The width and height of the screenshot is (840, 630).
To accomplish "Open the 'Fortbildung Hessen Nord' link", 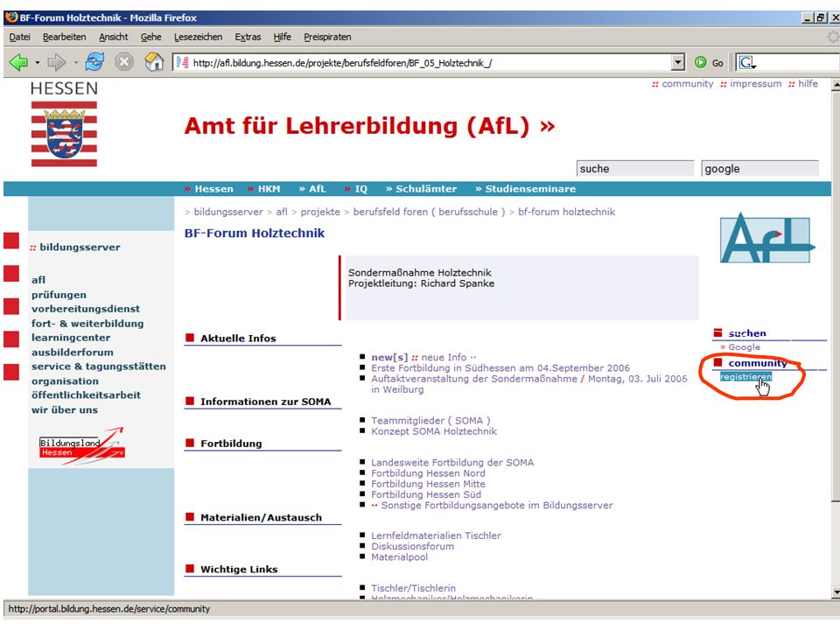I will (x=428, y=473).
